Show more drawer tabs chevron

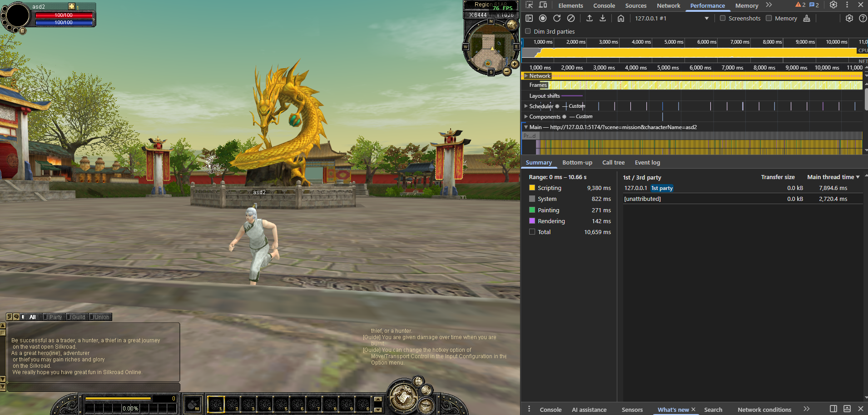click(806, 409)
